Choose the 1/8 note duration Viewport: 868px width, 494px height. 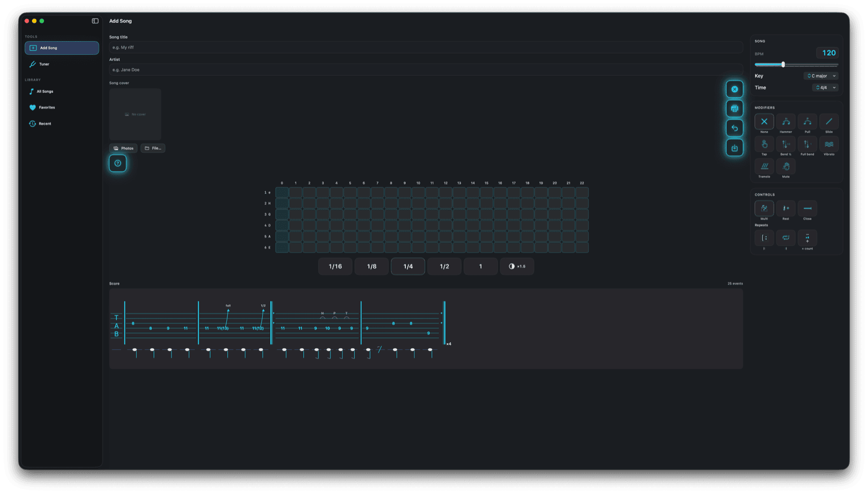tap(372, 266)
